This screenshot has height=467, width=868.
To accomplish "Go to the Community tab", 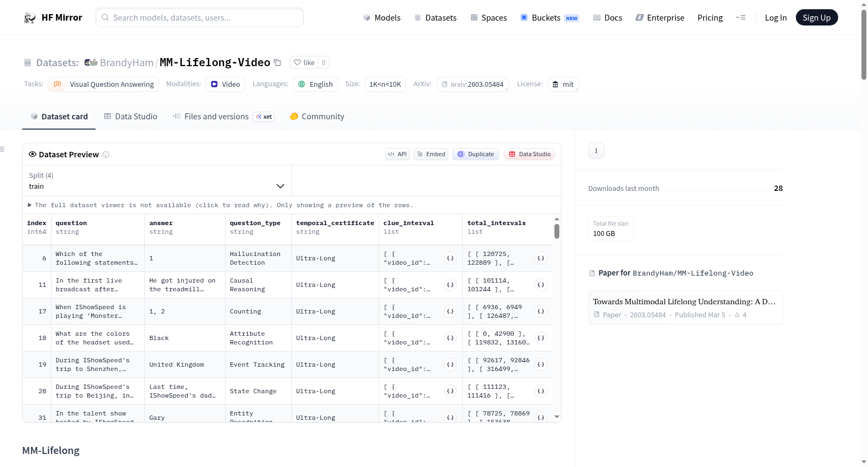I will pyautogui.click(x=317, y=117).
